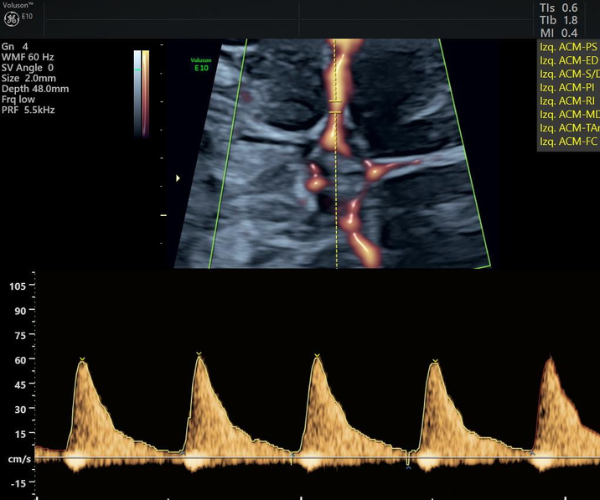Select the 'Izq. ACM-MD' measurement
Image resolution: width=600 pixels, height=500 pixels.
[x=569, y=114]
